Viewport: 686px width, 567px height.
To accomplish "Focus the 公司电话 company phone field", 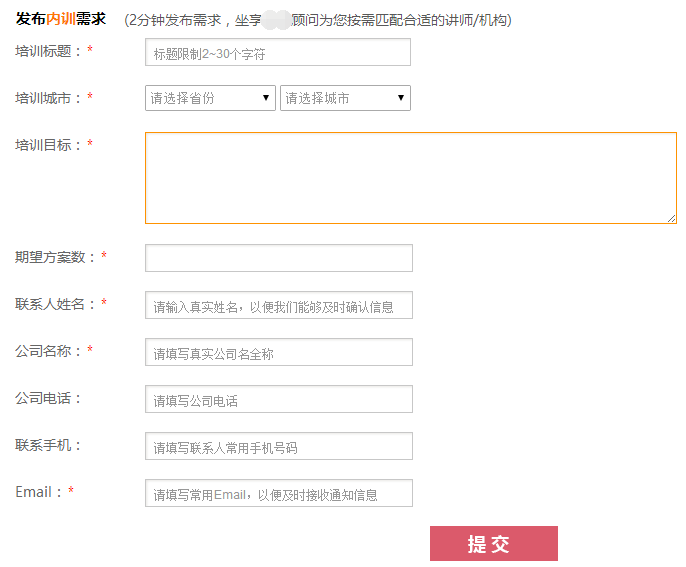I will coord(278,400).
